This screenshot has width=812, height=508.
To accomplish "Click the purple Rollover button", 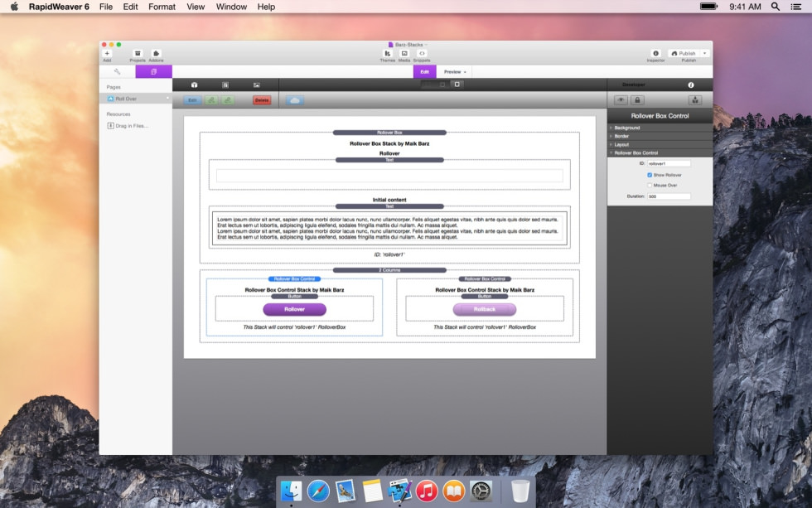I will (295, 309).
